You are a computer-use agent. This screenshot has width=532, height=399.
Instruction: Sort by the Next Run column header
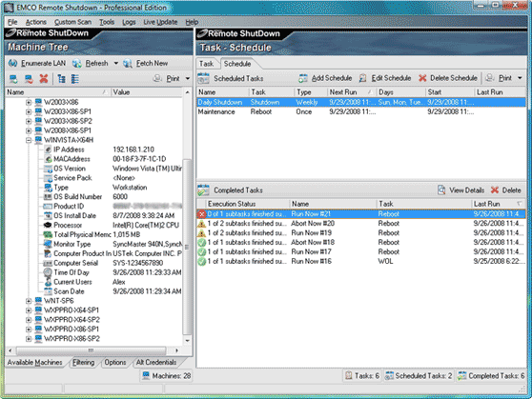[x=351, y=92]
